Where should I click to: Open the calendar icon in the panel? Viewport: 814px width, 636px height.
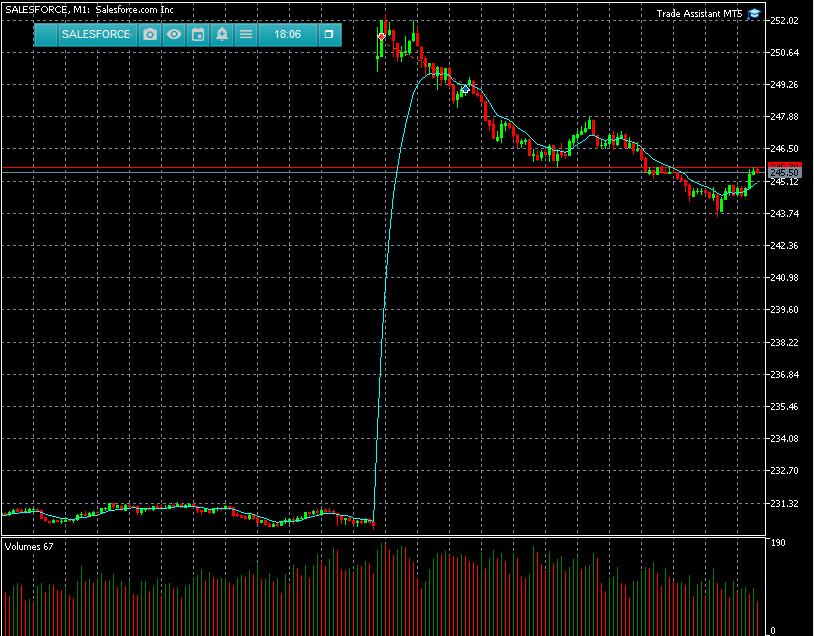coord(198,34)
